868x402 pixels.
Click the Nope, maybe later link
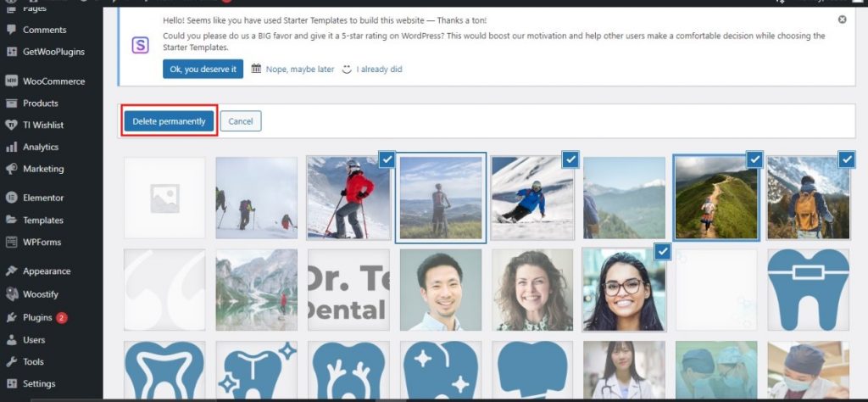click(300, 70)
